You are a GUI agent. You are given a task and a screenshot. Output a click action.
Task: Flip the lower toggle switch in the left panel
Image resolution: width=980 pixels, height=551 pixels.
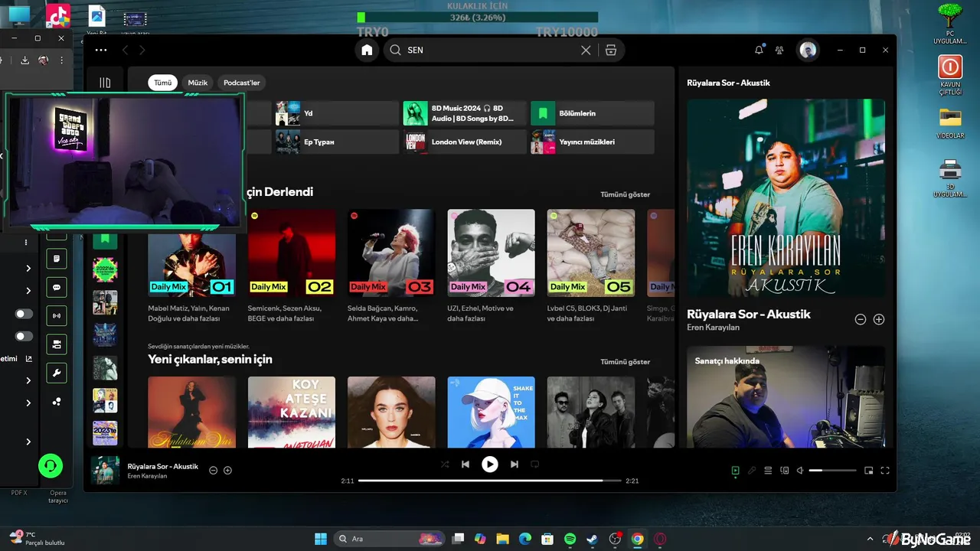pyautogui.click(x=24, y=336)
